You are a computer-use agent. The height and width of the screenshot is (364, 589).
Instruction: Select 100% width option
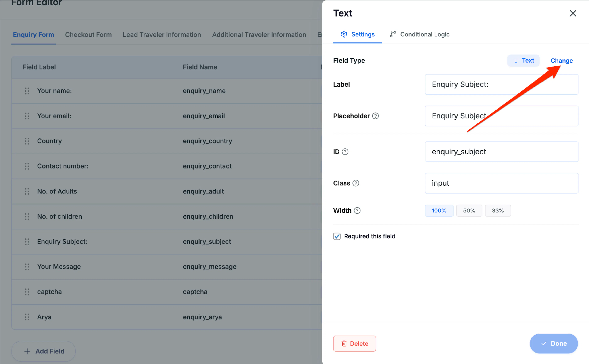(x=439, y=211)
